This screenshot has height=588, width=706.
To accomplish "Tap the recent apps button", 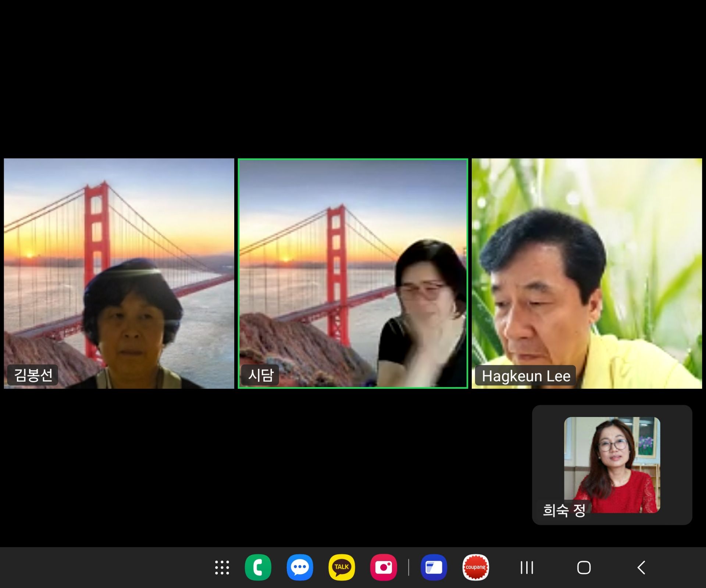I will pos(527,567).
